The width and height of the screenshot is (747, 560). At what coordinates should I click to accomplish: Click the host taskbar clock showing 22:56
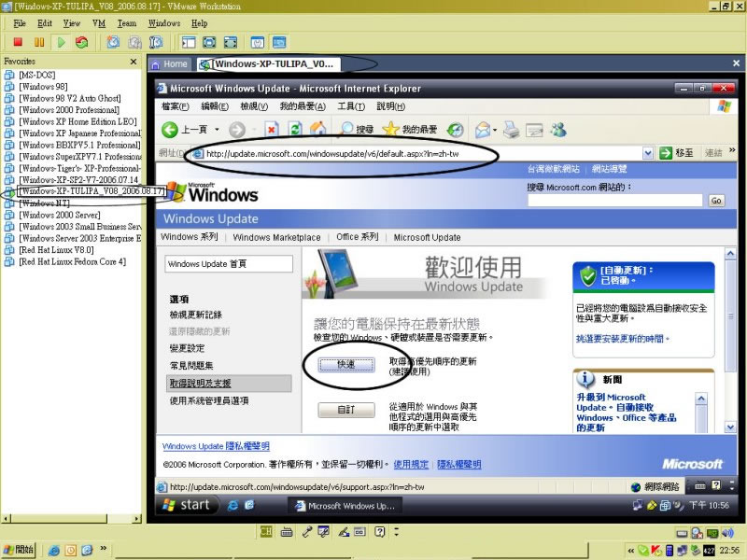[x=729, y=551]
